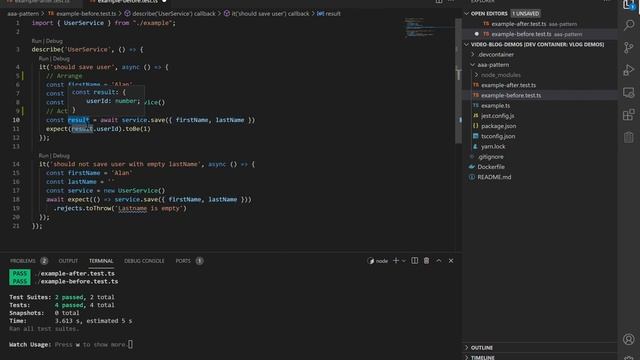Open the Dockerfile

[x=491, y=167]
